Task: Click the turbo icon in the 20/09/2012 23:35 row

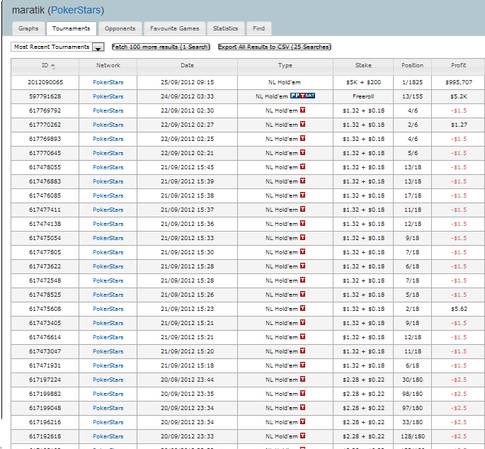Action: [x=303, y=393]
